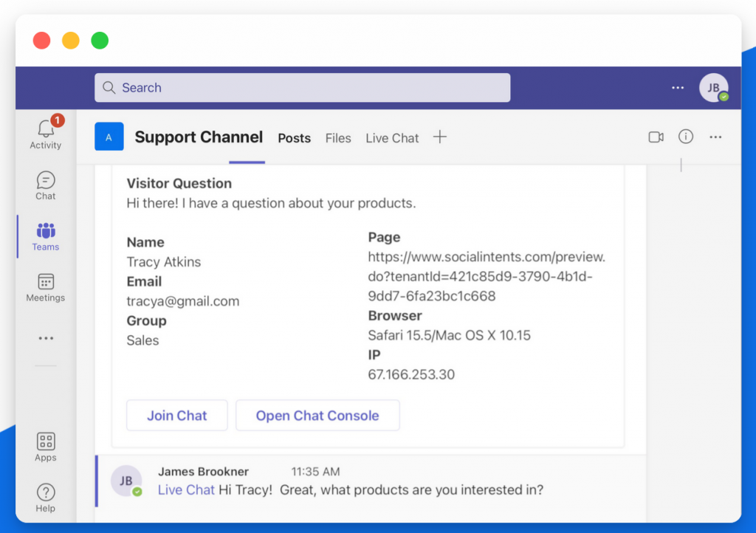Open the Apps icon in sidebar
This screenshot has height=533, width=756.
pos(46,442)
